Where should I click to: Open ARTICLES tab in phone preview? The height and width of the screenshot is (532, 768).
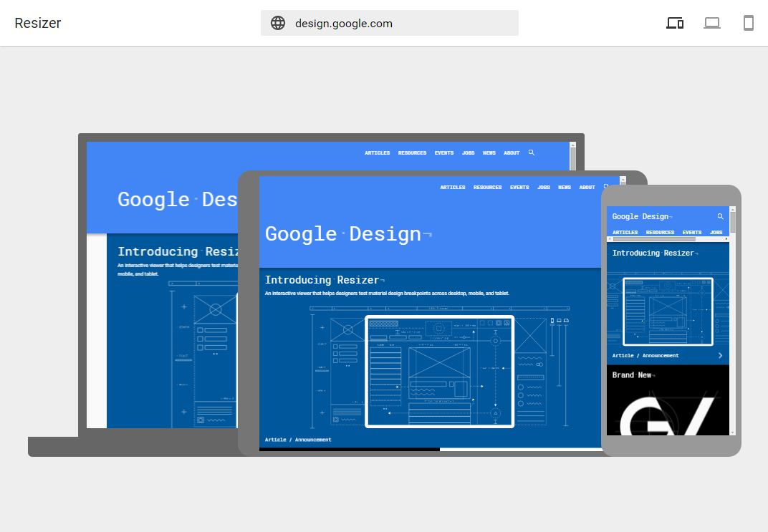(625, 233)
